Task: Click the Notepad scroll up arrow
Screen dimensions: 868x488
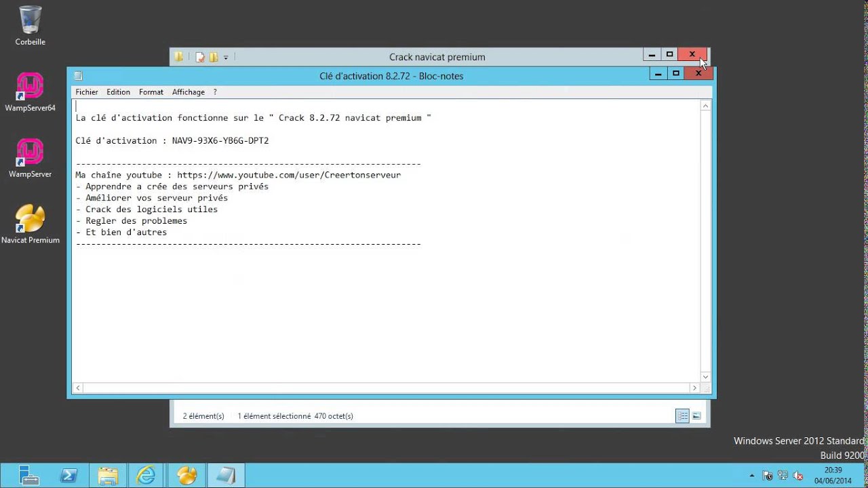Action: [705, 106]
